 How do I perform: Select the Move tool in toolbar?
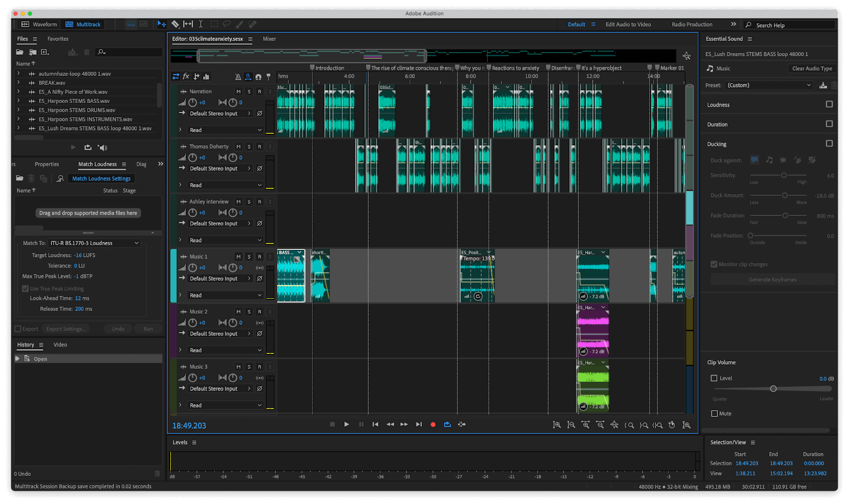point(162,24)
